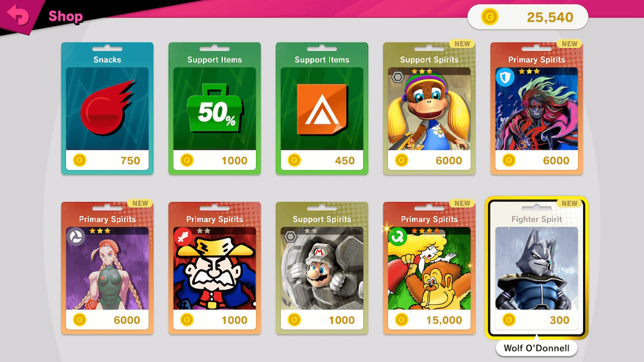Image resolution: width=644 pixels, height=362 pixels.
Task: Click the green grab type icon
Action: pos(398,237)
